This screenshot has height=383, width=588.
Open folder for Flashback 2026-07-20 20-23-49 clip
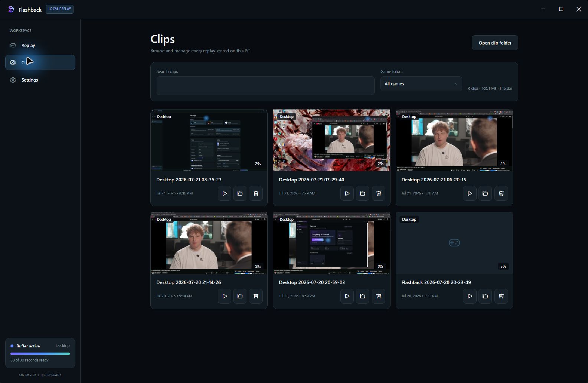(485, 296)
